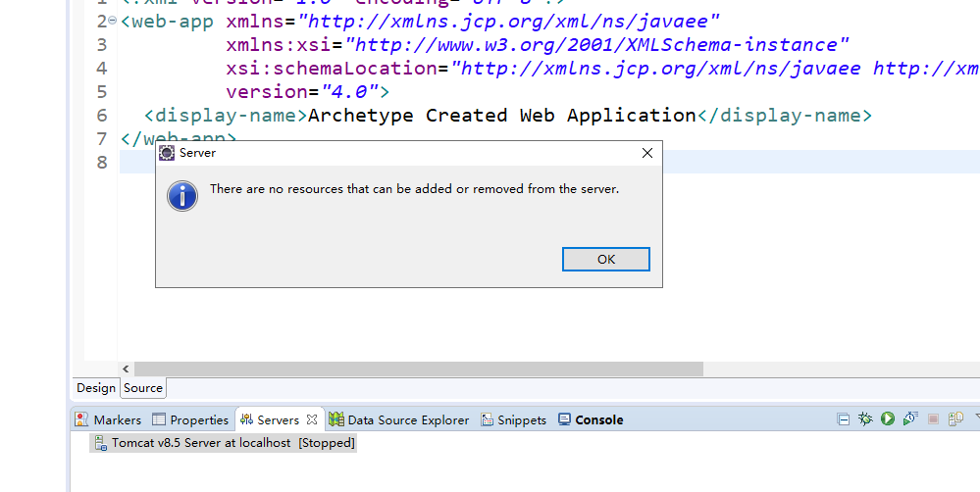980x492 pixels.
Task: Click the xmlns:xsi attribute on line 3
Action: pos(537,45)
